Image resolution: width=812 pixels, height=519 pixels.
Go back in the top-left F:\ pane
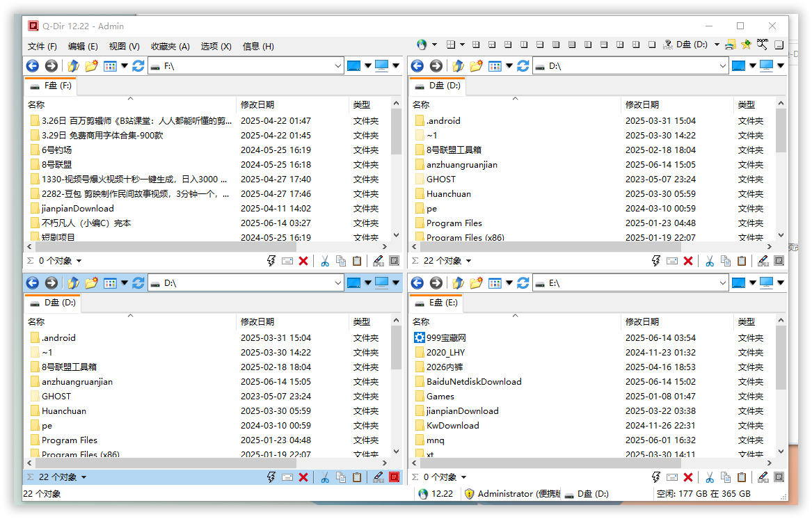pyautogui.click(x=33, y=66)
